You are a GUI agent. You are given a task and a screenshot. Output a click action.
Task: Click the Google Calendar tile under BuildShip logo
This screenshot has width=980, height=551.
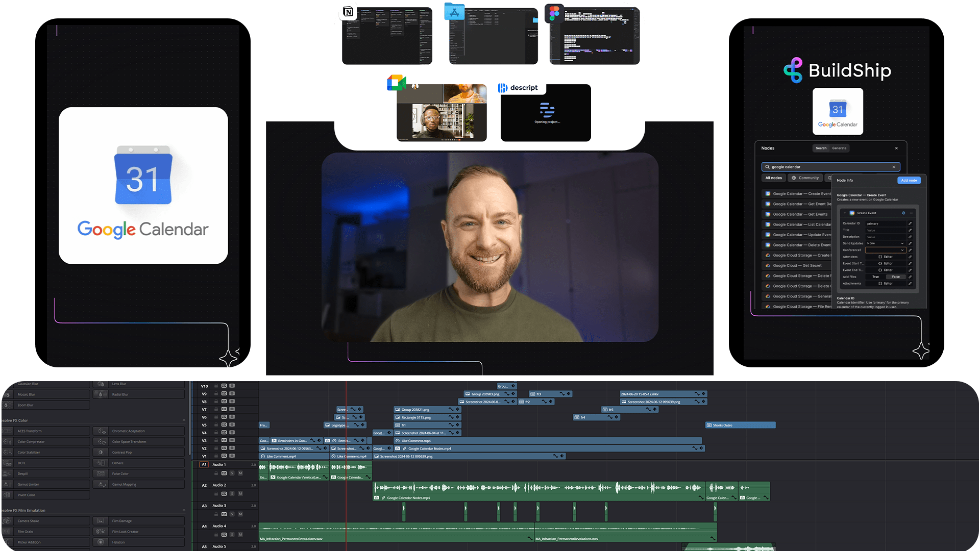(x=838, y=111)
